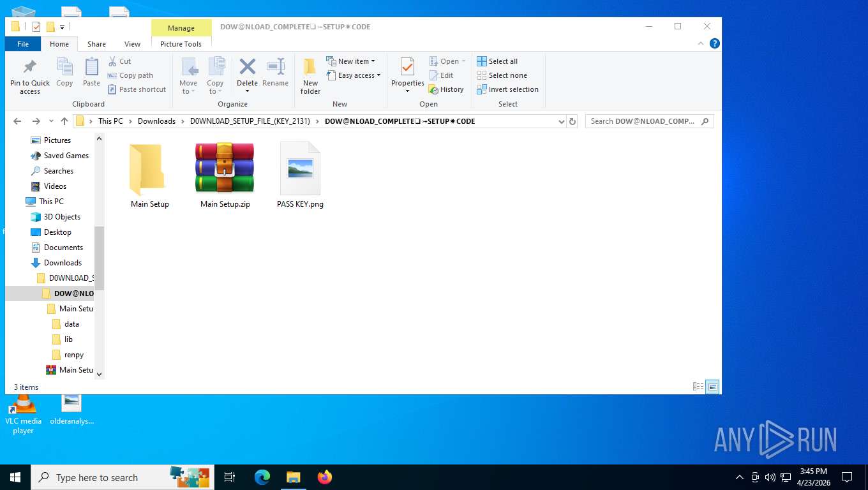Open file History
This screenshot has width=868, height=490.
point(446,89)
